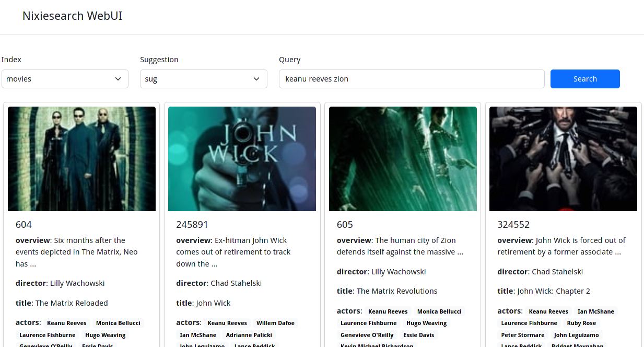
Task: Click director Chad Stahelski in card 245891
Action: tap(236, 283)
